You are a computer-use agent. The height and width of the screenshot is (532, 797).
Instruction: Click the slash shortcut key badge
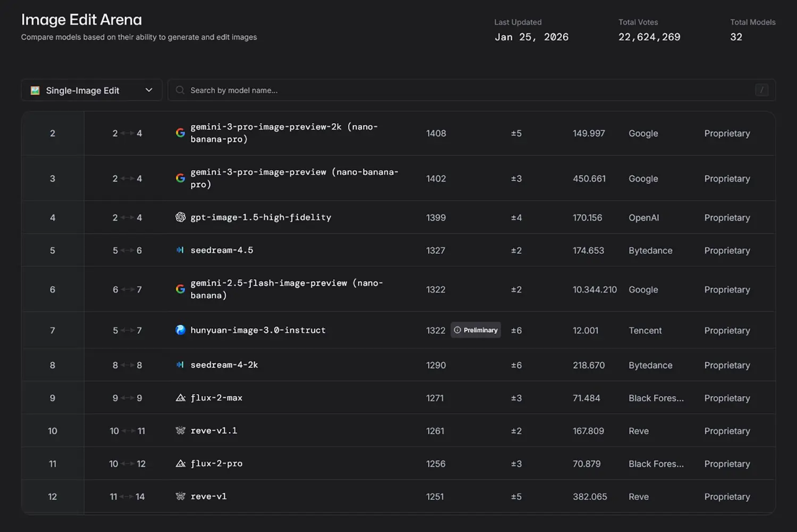[x=761, y=90]
